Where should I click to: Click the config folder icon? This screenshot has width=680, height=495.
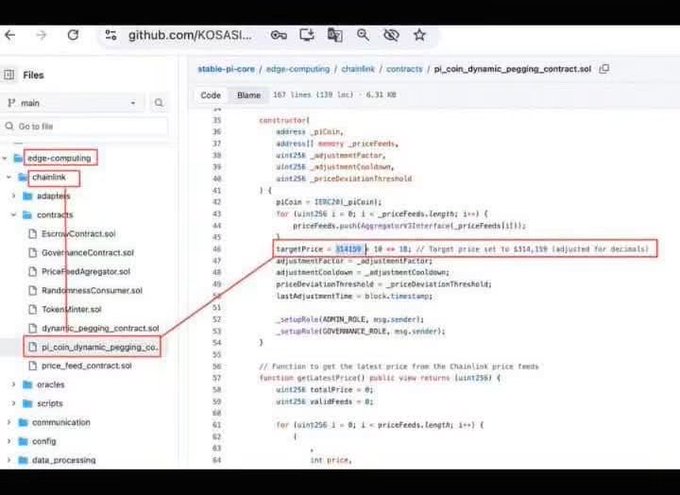(x=23, y=441)
